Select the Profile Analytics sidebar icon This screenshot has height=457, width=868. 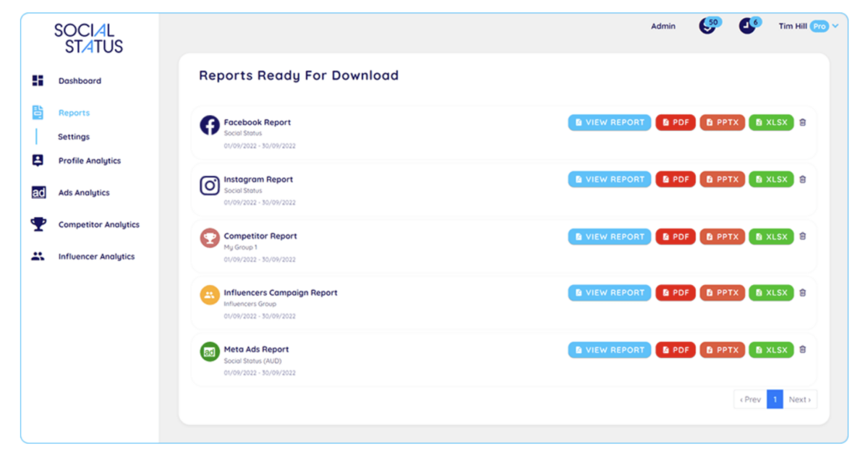[x=37, y=161]
